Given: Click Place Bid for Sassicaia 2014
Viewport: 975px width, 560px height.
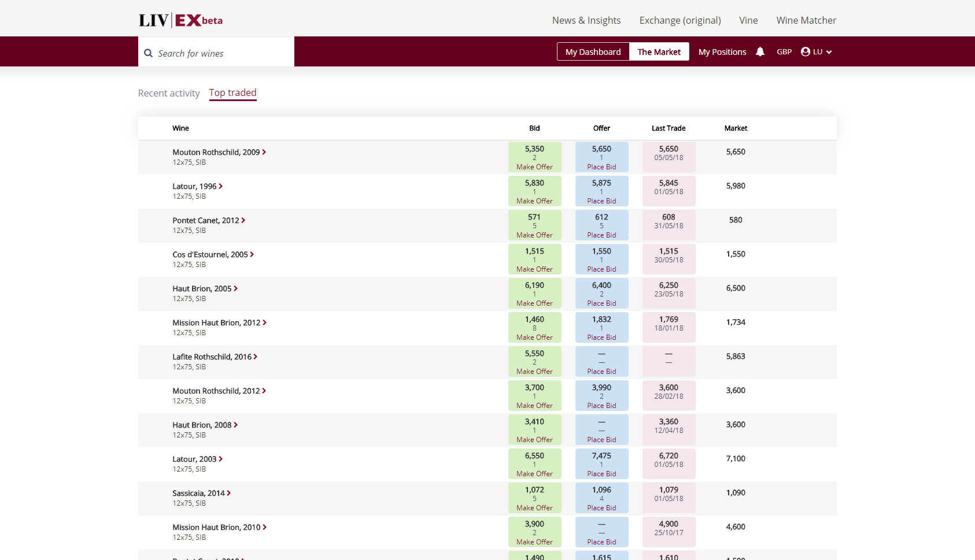Looking at the screenshot, I should [601, 508].
